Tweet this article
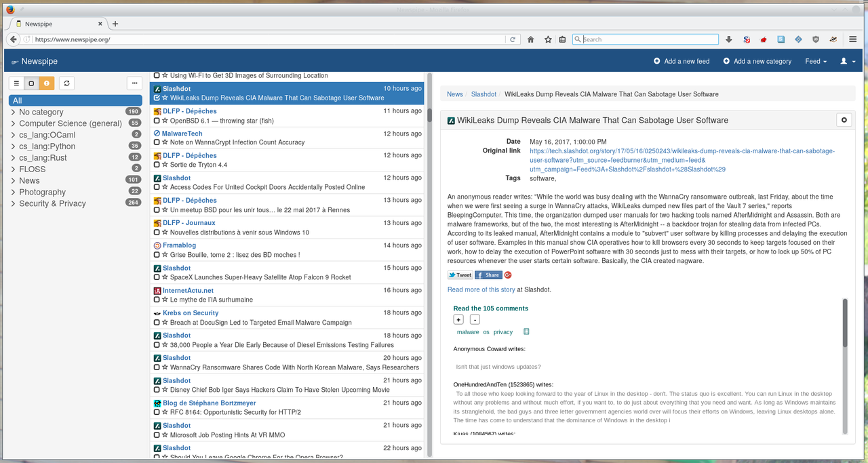 (x=460, y=275)
